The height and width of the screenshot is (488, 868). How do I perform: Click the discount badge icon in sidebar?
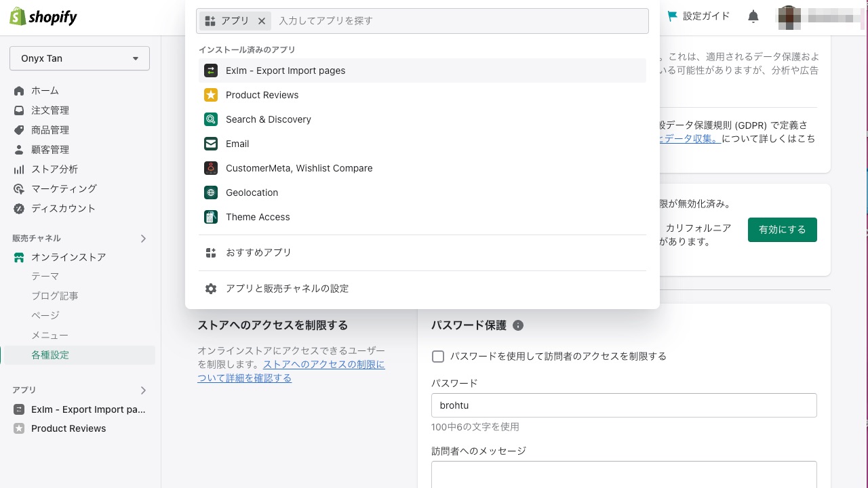click(x=19, y=209)
